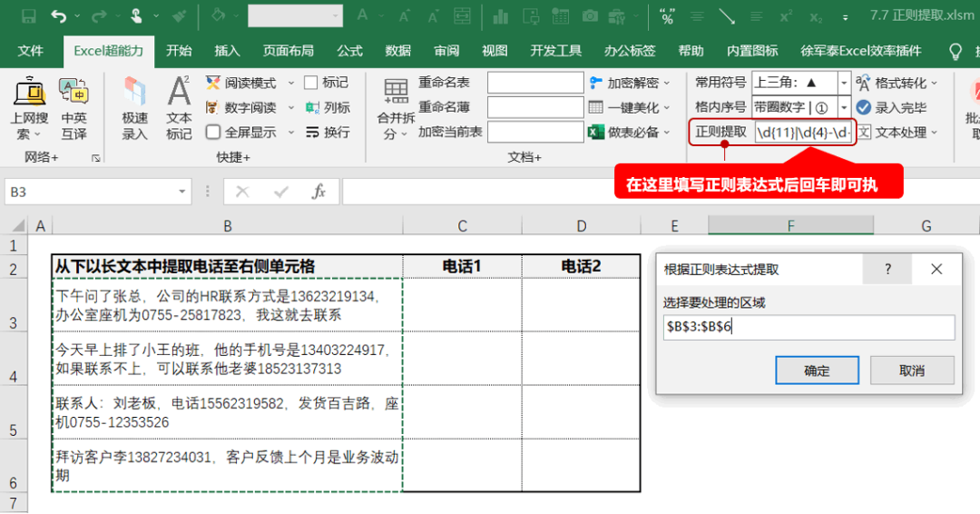Select column C header
This screenshot has height=514, width=980.
[x=462, y=226]
